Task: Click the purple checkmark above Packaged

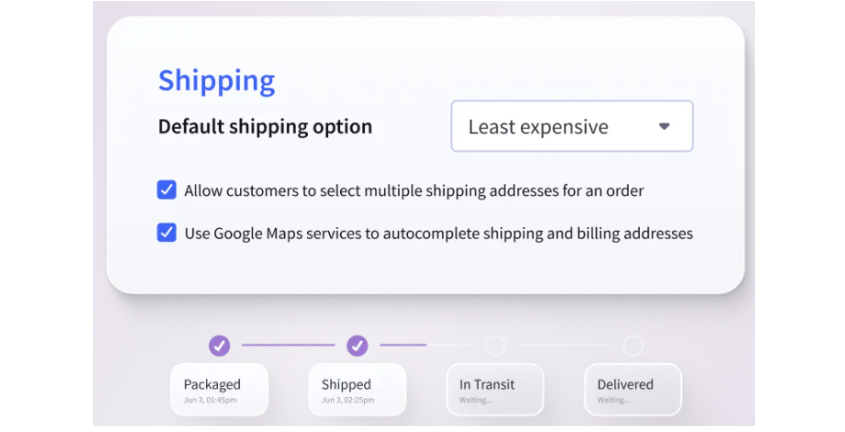Action: pos(219,345)
